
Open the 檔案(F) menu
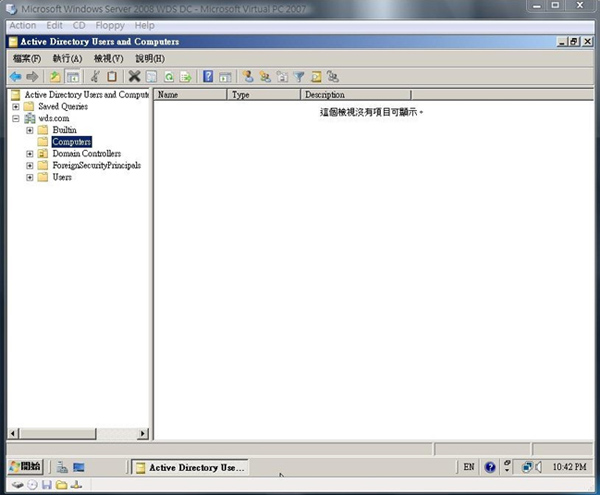pos(27,59)
